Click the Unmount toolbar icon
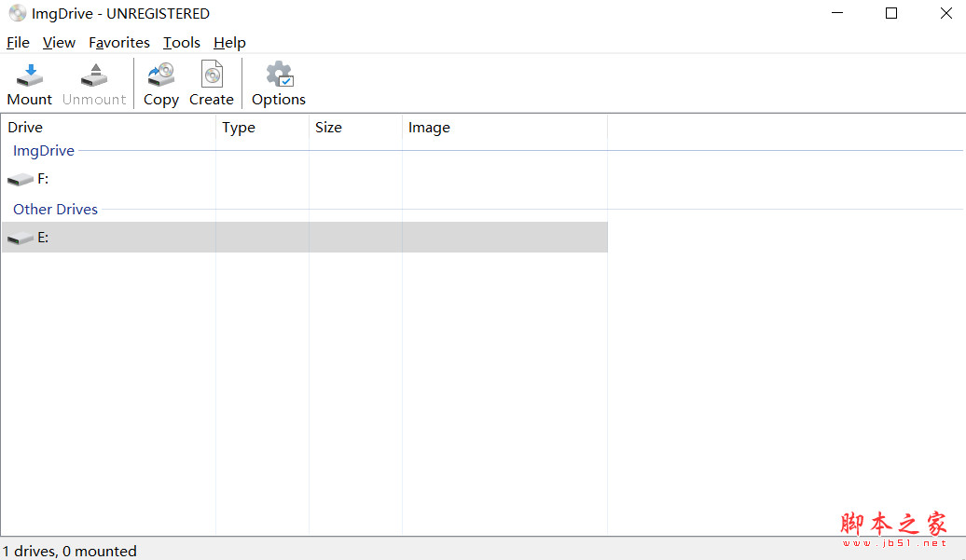The image size is (966, 560). click(x=94, y=75)
